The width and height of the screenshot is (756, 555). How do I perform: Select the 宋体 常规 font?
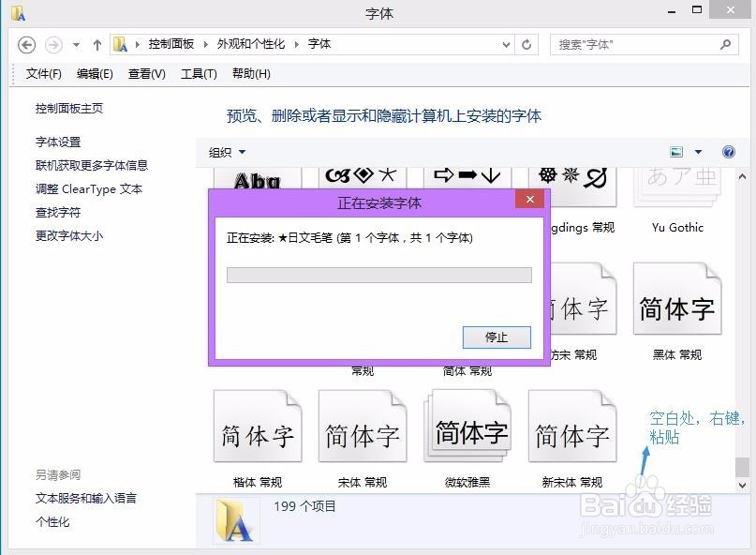tap(363, 439)
